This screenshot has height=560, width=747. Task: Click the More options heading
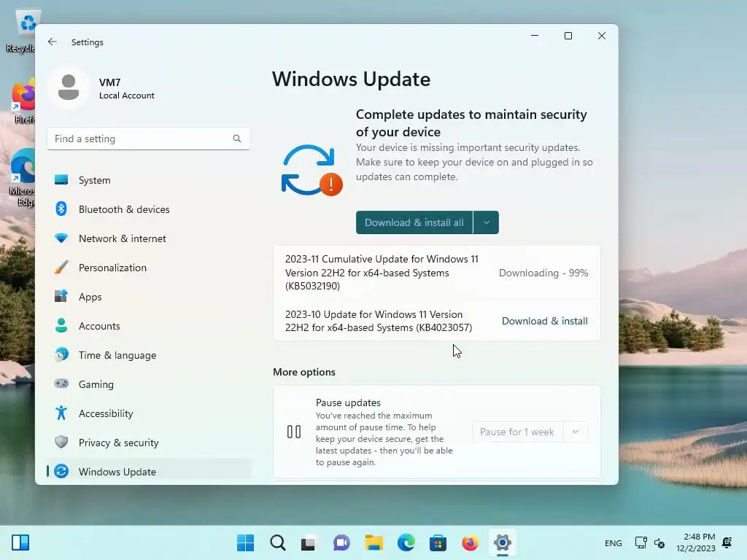(x=304, y=372)
